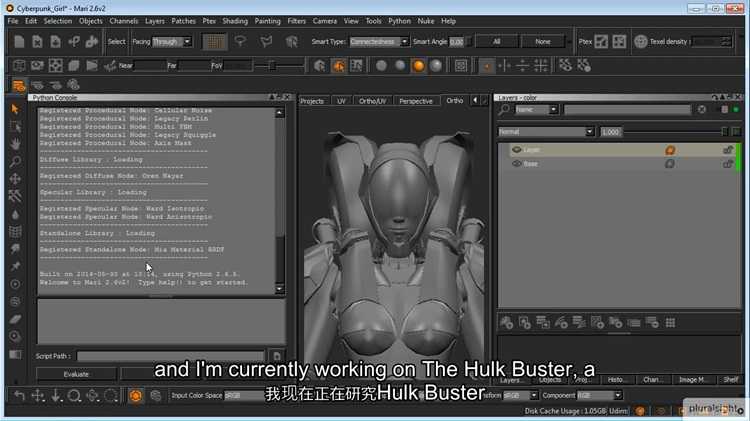Select the Blur droplet tool
The height and width of the screenshot is (421, 750).
(x=15, y=214)
